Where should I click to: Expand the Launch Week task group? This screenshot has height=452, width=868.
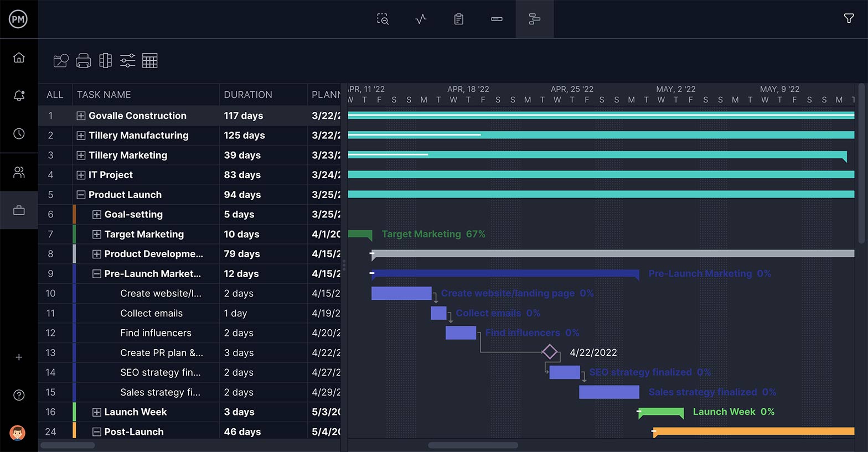[x=97, y=412]
